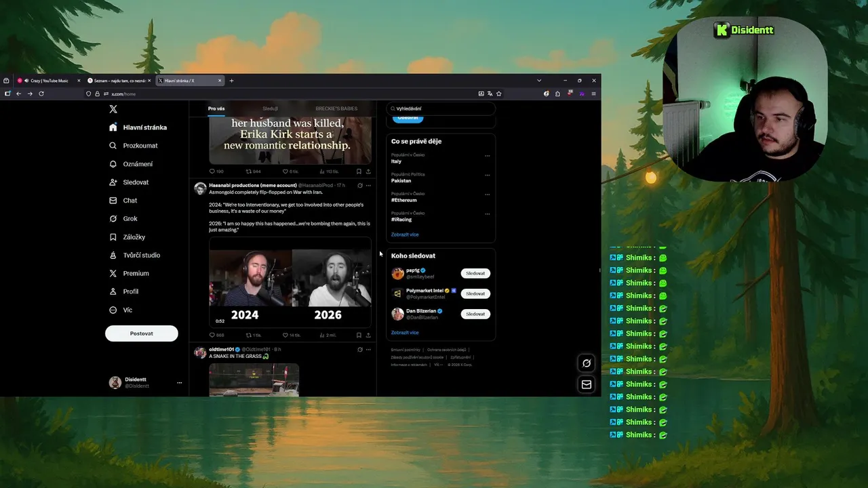Screen dimensions: 868x488
Task: Reply to the Hasanabi productions post
Action: click(x=216, y=335)
